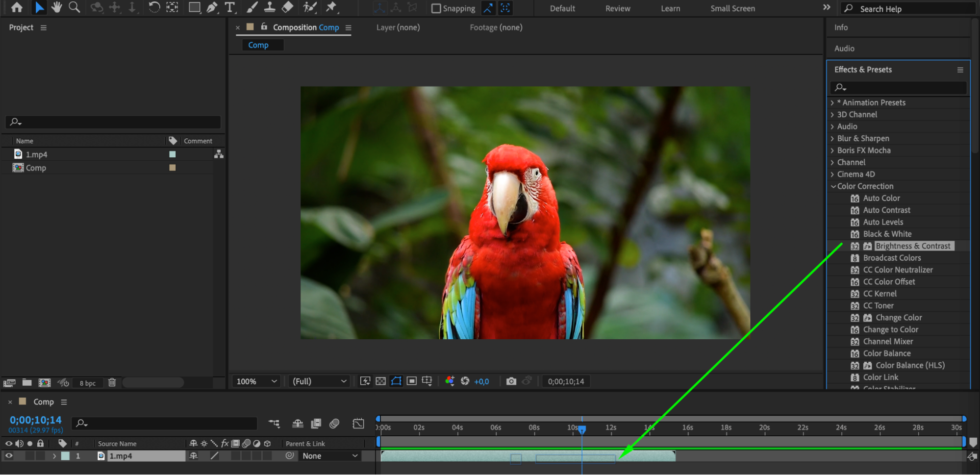Collapse the Color Correction category
Viewport: 980px width, 475px height.
833,186
